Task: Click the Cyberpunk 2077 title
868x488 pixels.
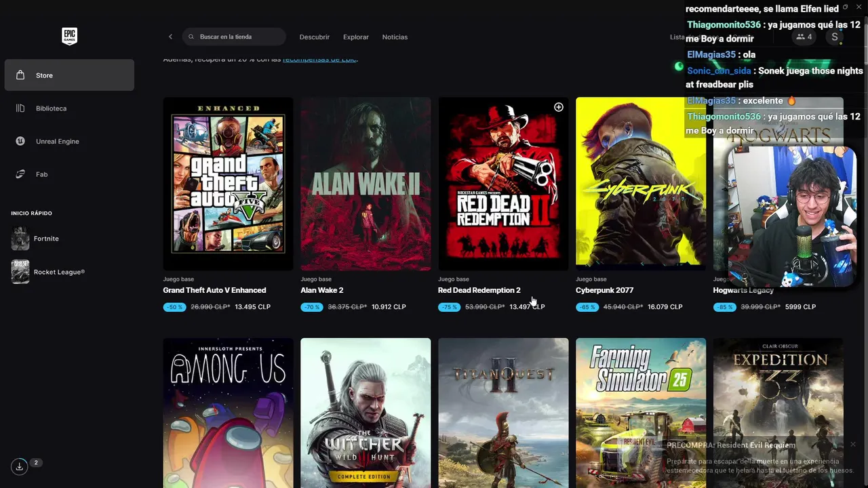Action: pos(605,290)
